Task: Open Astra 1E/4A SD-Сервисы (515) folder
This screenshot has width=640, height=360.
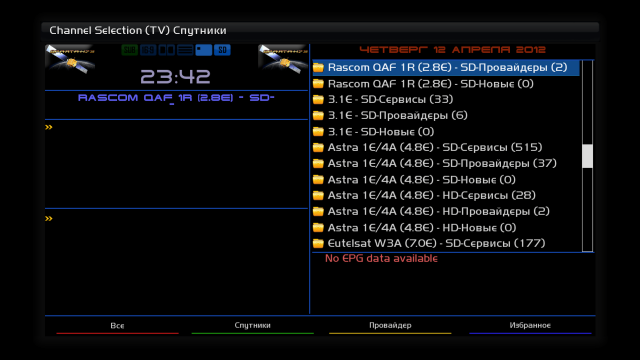Action: (x=446, y=147)
